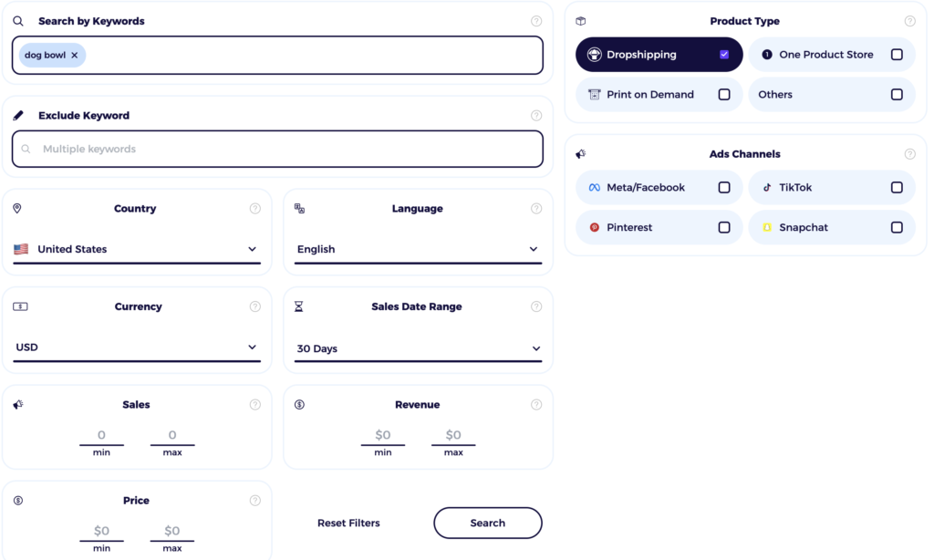Remove the dog bowl keyword chip
The width and height of the screenshot is (934, 560).
tap(74, 55)
